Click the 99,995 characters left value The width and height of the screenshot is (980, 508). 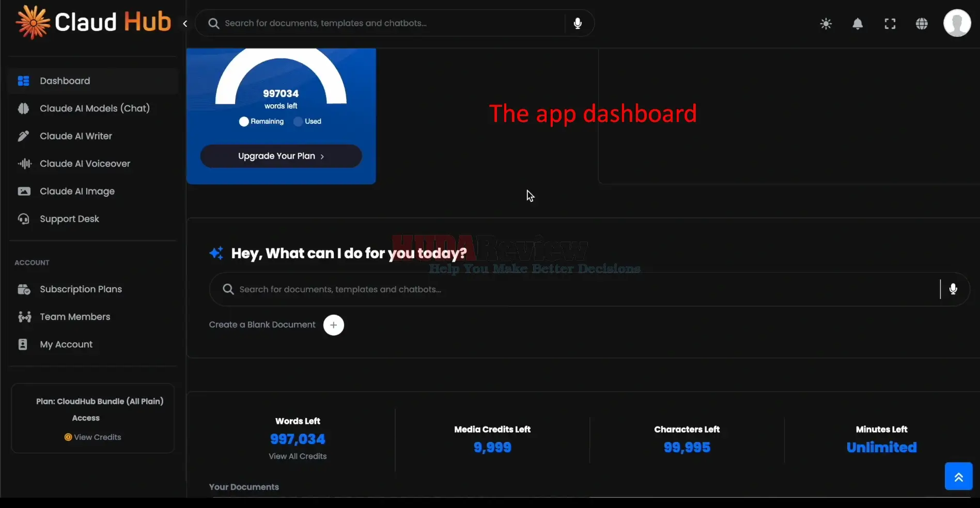687,447
